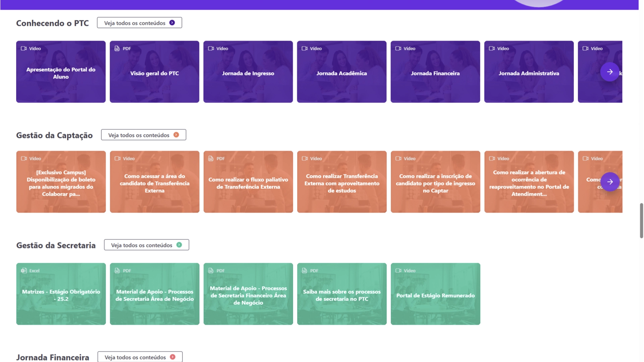Click the video icon on Apresentação do Portal do Aluno card
This screenshot has width=644, height=362.
pos(24,49)
